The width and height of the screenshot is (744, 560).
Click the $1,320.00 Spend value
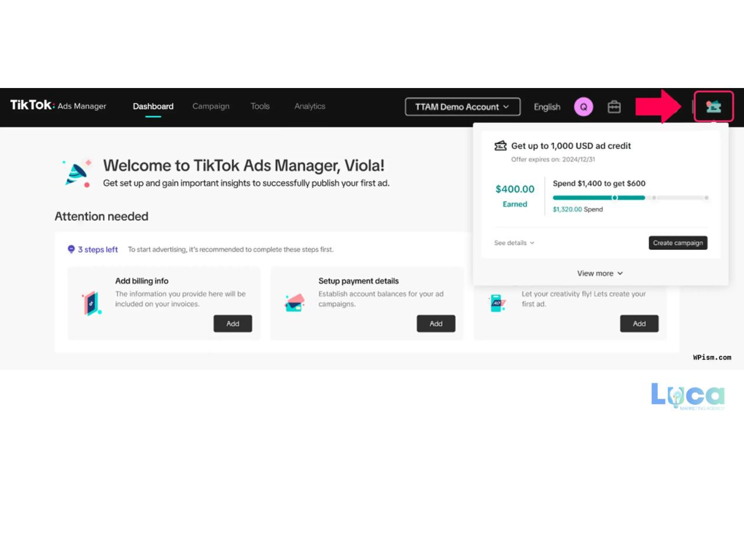coord(577,209)
